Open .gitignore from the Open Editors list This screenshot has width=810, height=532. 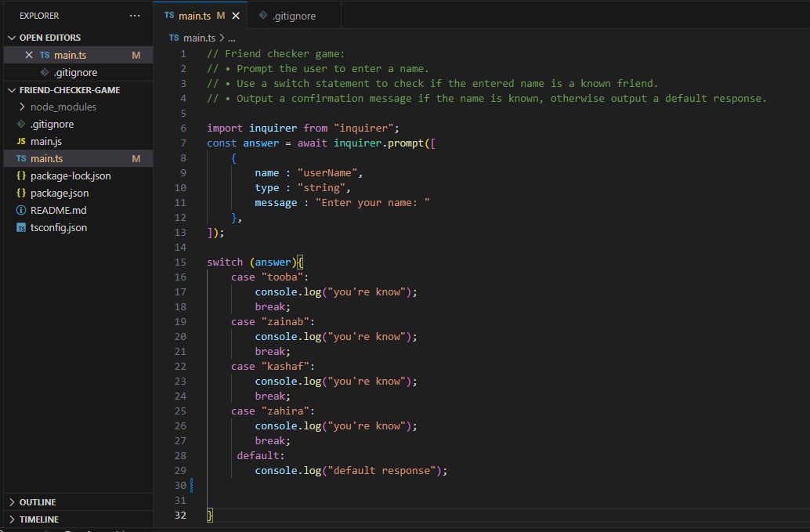click(x=75, y=72)
